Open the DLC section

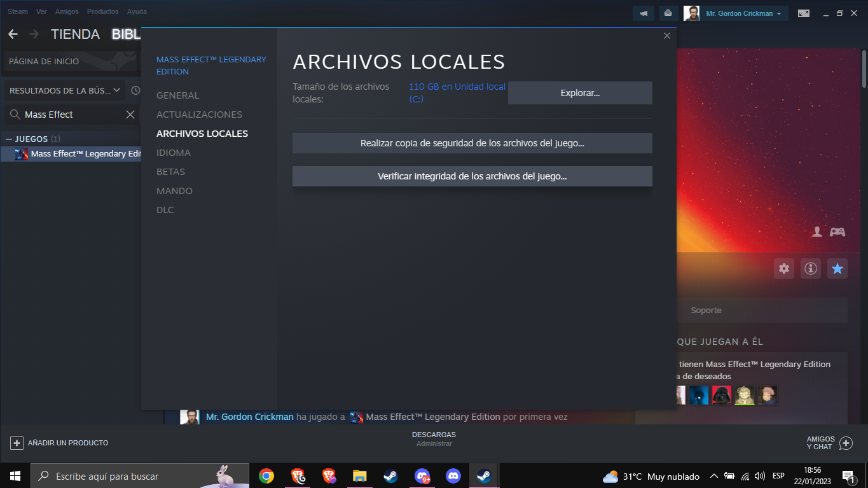tap(165, 210)
